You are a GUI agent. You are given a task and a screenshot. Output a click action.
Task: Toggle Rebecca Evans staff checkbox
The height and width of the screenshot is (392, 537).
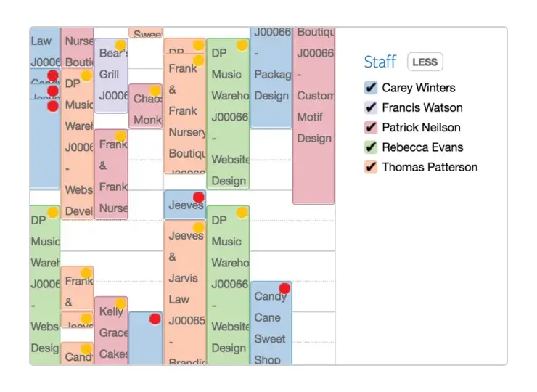pyautogui.click(x=371, y=147)
